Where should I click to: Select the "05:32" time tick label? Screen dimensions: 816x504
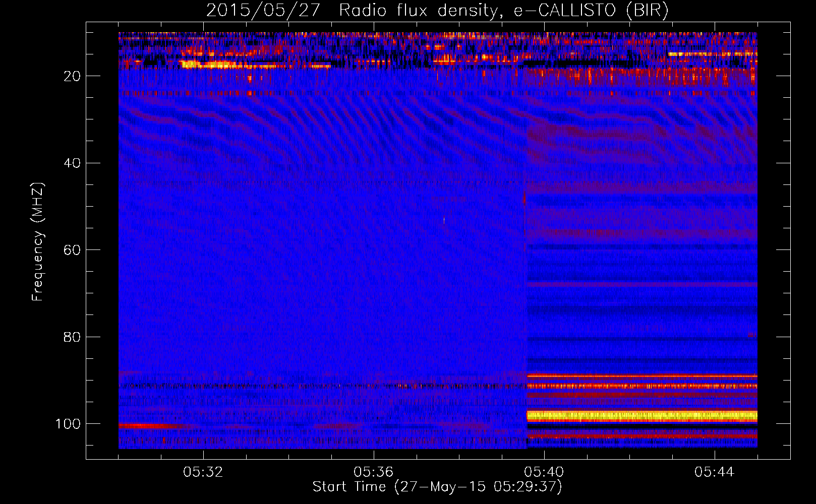pyautogui.click(x=203, y=472)
